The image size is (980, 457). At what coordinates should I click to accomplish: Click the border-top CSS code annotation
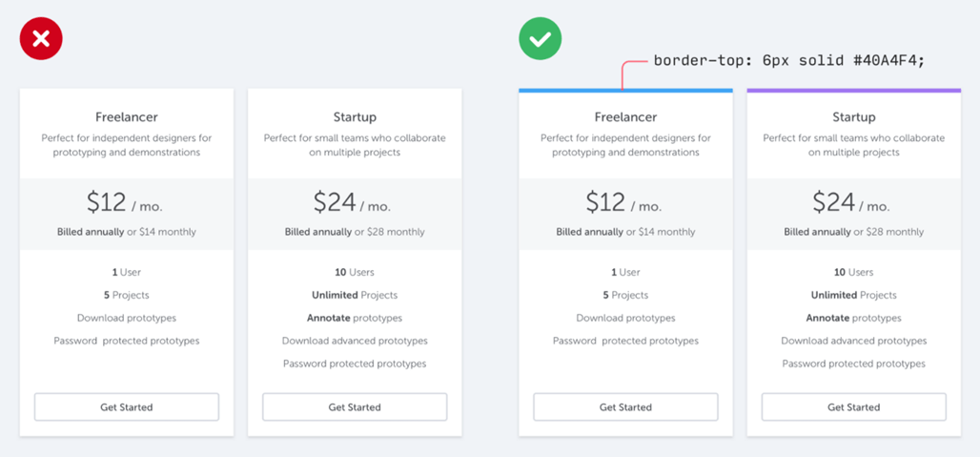788,61
